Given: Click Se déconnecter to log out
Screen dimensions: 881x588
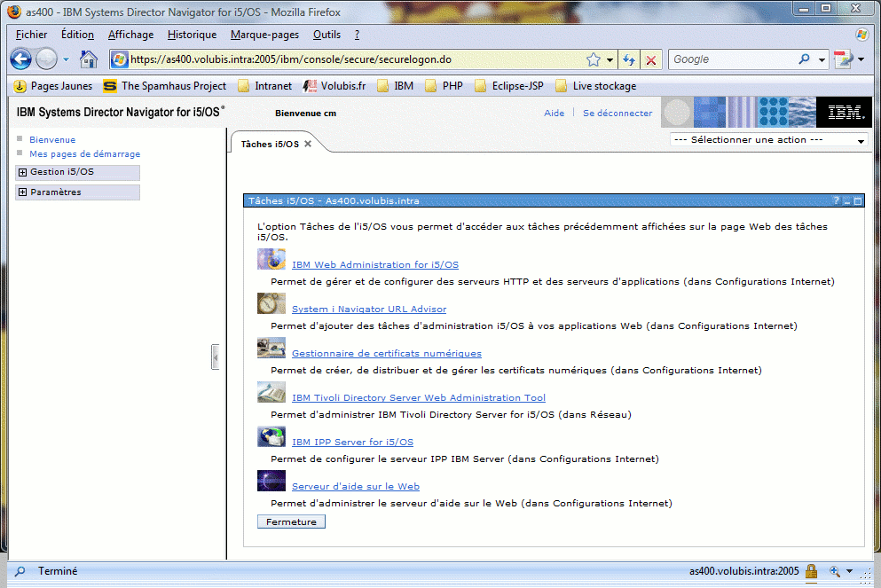Looking at the screenshot, I should point(617,113).
